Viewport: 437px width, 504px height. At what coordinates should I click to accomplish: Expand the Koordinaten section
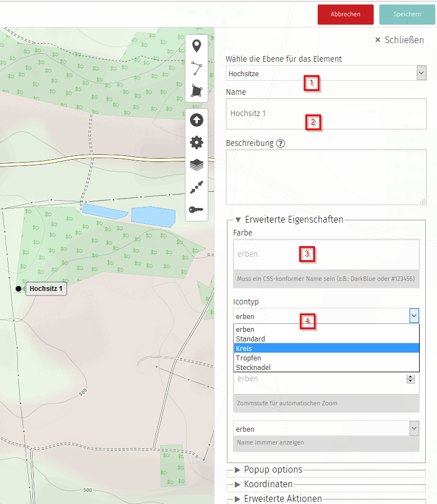coord(264,484)
